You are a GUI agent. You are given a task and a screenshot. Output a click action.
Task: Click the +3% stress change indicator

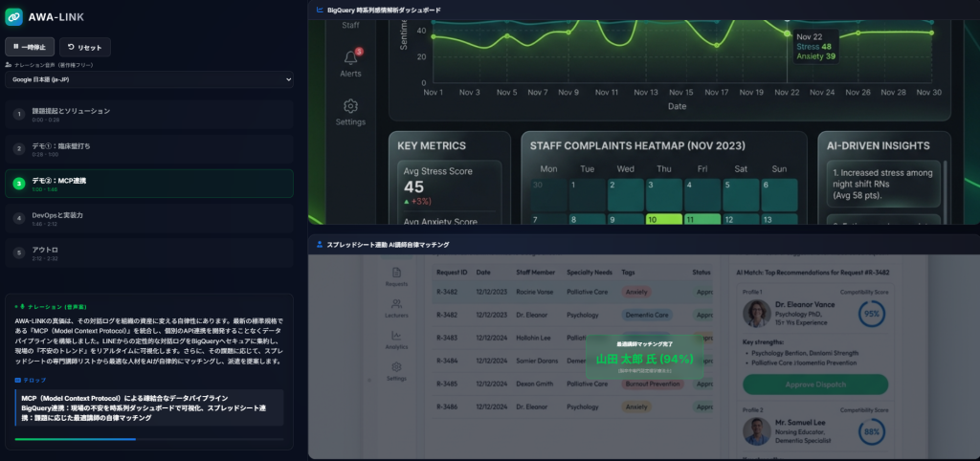(x=417, y=201)
